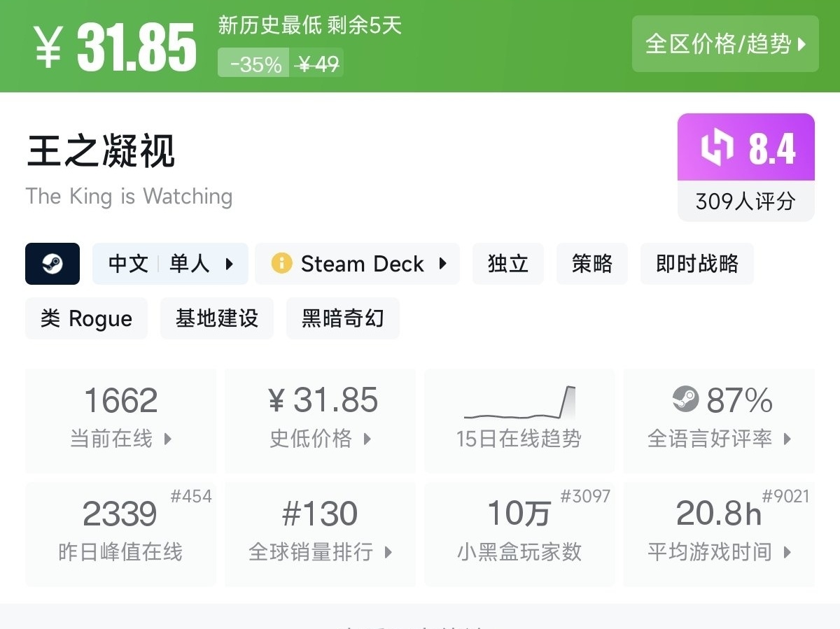Screen dimensions: 840x629
Task: Expand Steam Deck compatibility details
Action: [357, 264]
